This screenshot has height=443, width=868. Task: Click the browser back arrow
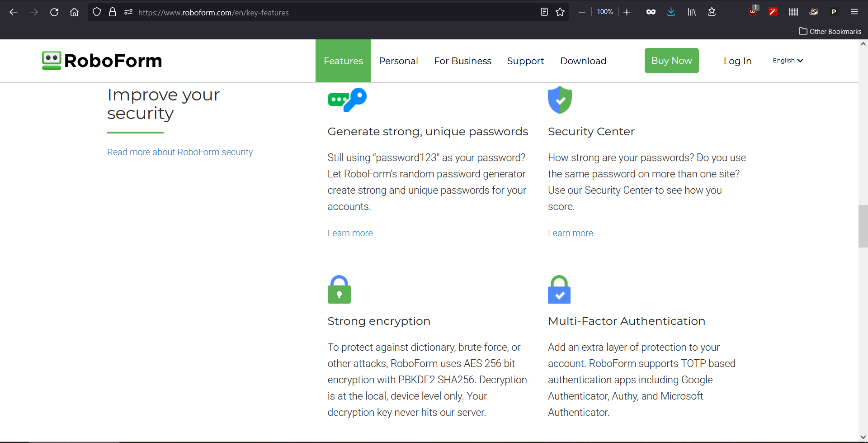[x=14, y=12]
